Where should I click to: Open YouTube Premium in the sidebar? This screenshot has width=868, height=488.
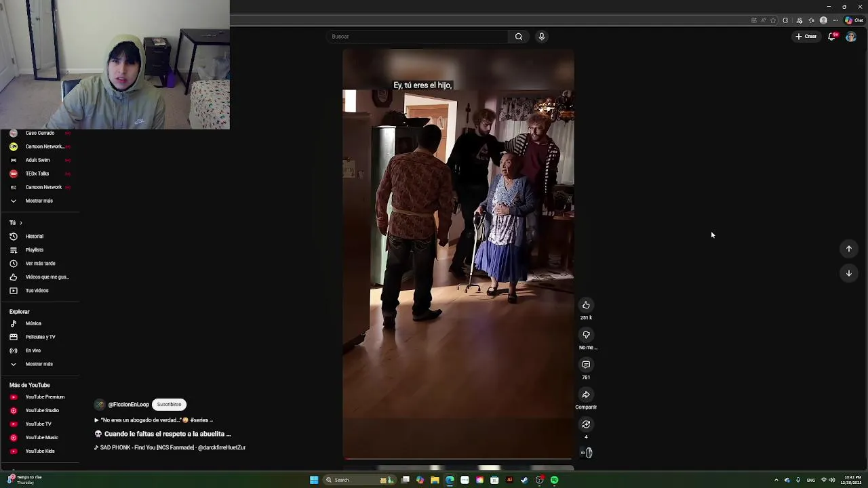pos(45,397)
